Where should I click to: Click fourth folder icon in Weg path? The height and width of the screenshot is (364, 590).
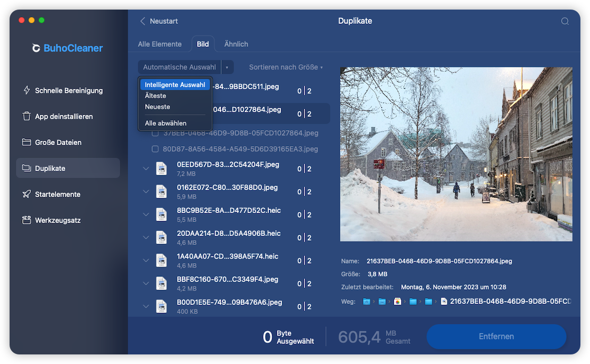[x=413, y=302]
